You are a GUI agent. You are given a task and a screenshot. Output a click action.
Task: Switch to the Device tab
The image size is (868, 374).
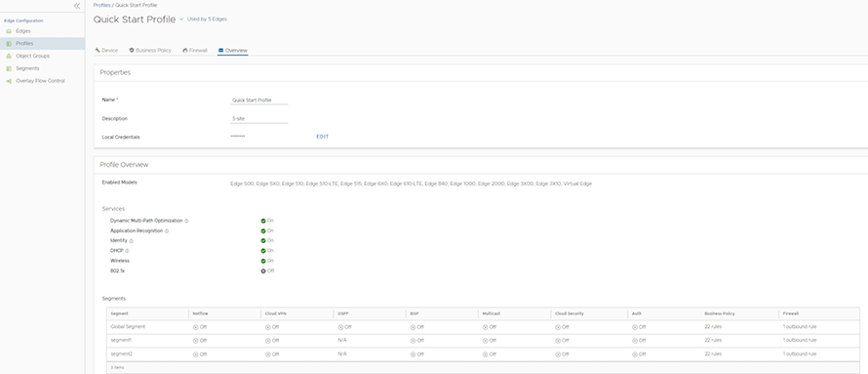[x=106, y=51]
